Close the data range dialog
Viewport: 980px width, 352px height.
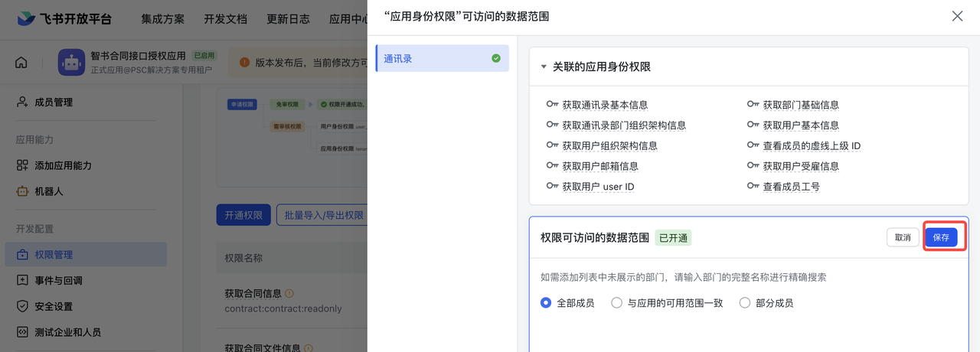(x=957, y=16)
